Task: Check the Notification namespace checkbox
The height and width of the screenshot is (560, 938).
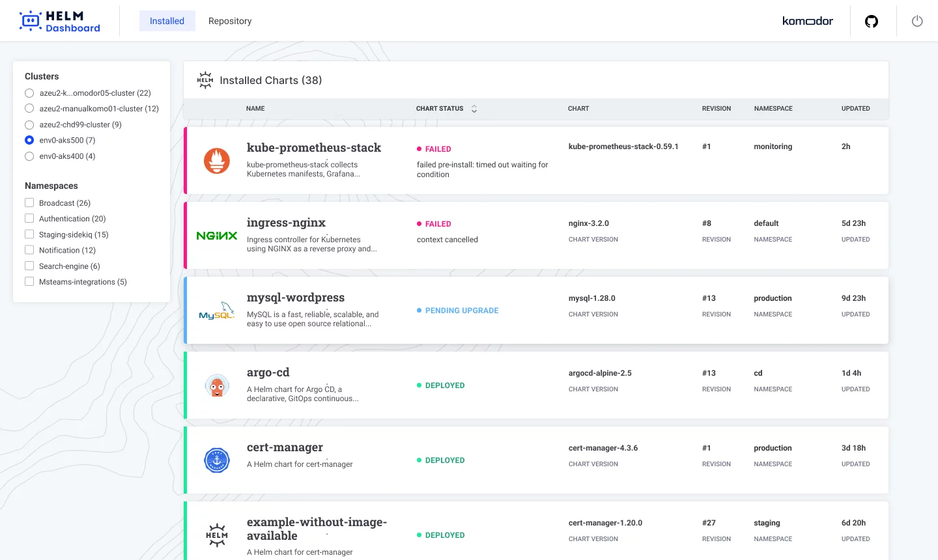Action: coord(29,250)
